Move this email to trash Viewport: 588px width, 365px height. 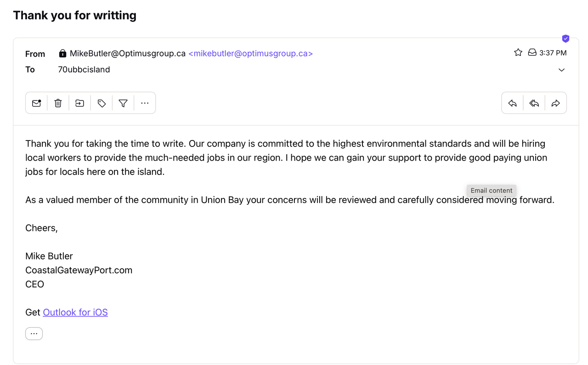(x=58, y=103)
